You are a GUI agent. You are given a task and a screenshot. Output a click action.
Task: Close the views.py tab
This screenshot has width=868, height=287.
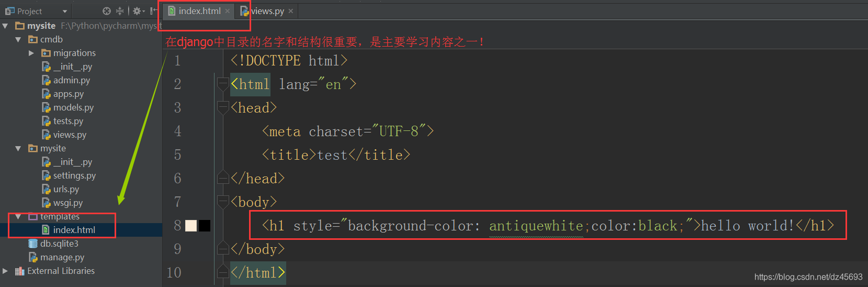pyautogui.click(x=291, y=11)
